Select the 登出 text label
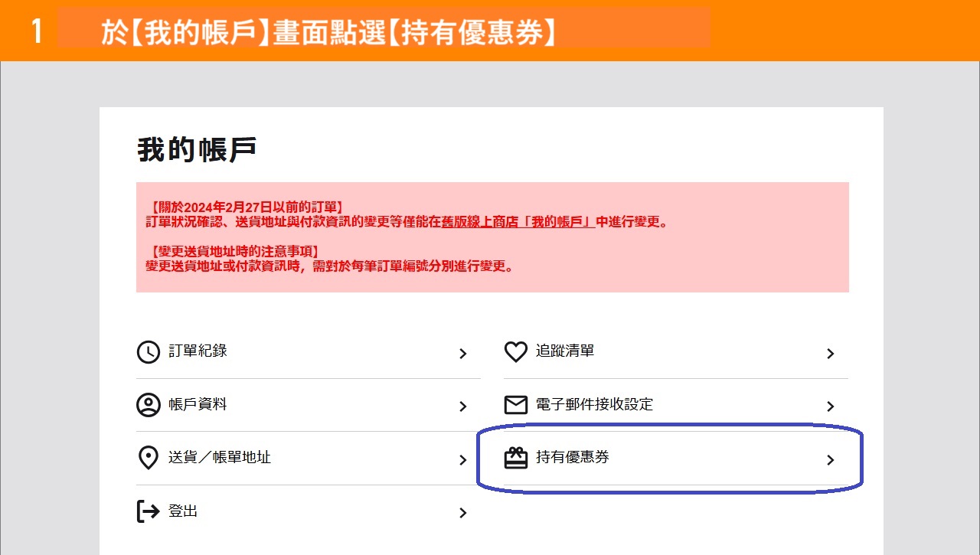Viewport: 980px width, 555px height. tap(183, 511)
